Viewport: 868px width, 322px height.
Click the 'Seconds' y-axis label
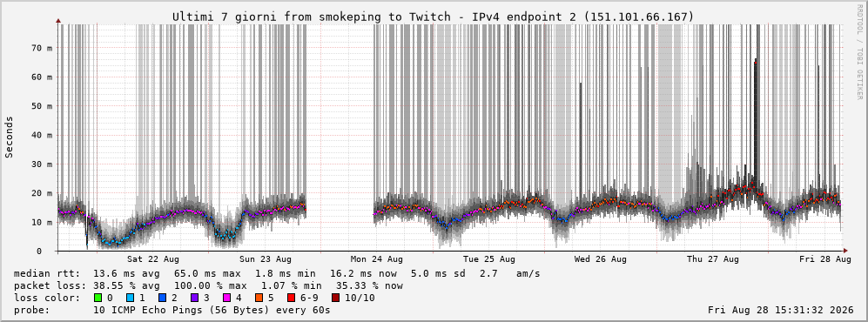coord(9,137)
